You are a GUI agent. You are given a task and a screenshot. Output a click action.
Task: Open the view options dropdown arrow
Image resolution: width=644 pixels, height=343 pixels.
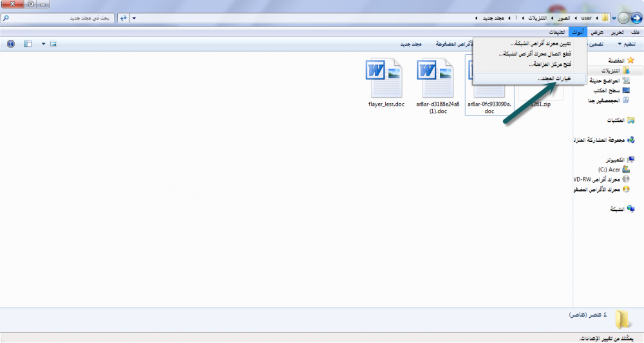click(x=43, y=44)
